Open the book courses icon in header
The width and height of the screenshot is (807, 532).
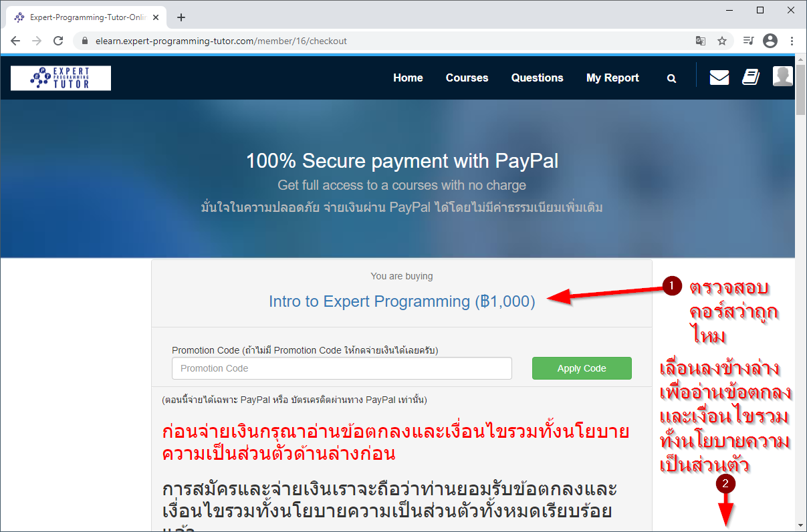point(751,78)
